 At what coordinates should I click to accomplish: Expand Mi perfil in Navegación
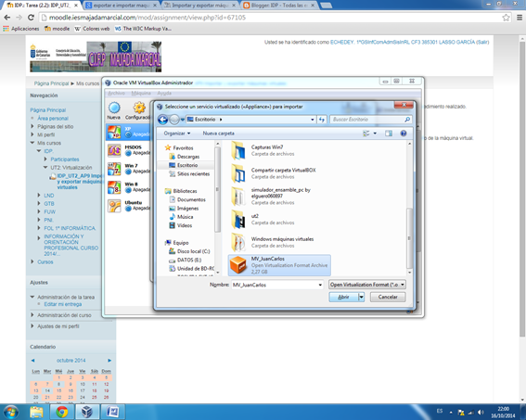[x=32, y=134]
